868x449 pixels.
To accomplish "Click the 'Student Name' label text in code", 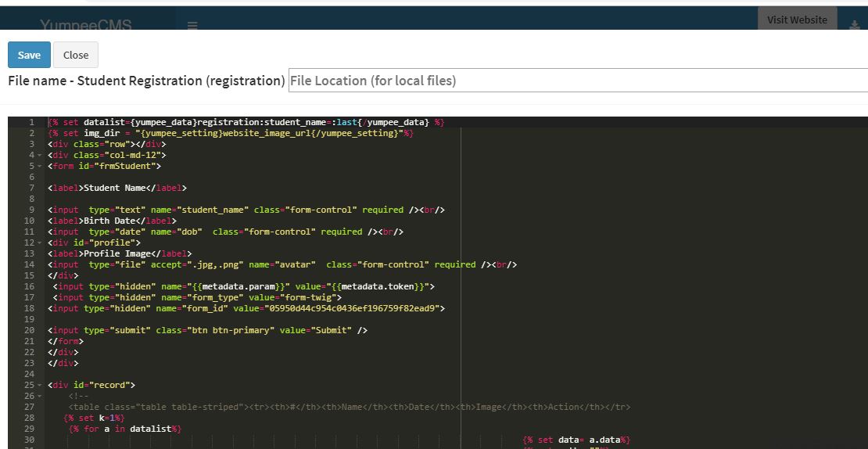I will click(115, 188).
